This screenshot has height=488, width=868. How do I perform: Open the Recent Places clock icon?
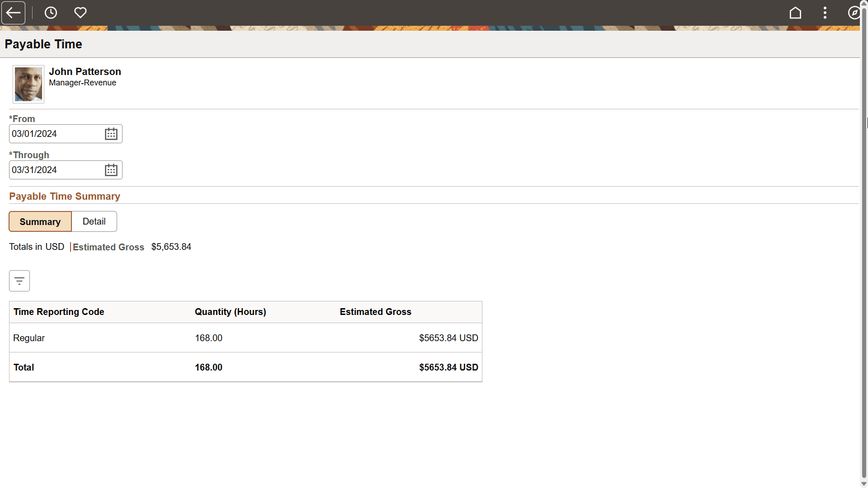[x=51, y=13]
